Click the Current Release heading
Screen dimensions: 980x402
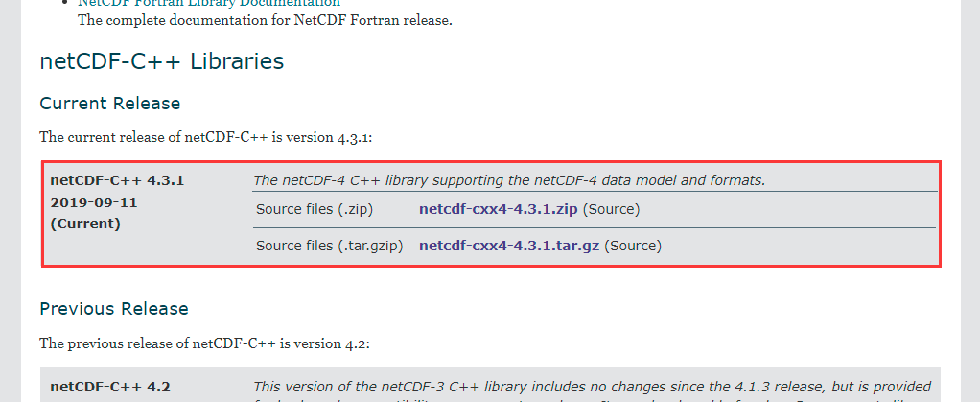[109, 103]
